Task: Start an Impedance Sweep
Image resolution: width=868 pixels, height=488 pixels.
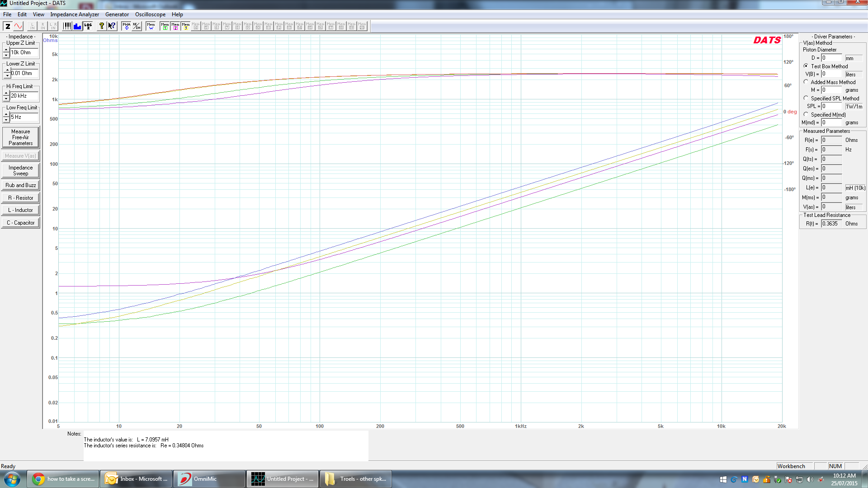Action: [20, 170]
